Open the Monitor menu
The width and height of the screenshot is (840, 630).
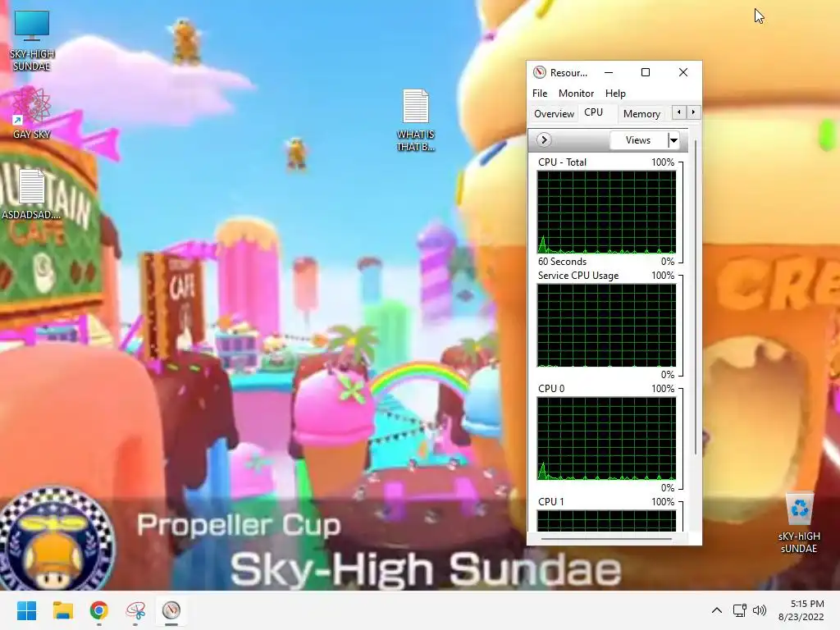click(x=576, y=94)
